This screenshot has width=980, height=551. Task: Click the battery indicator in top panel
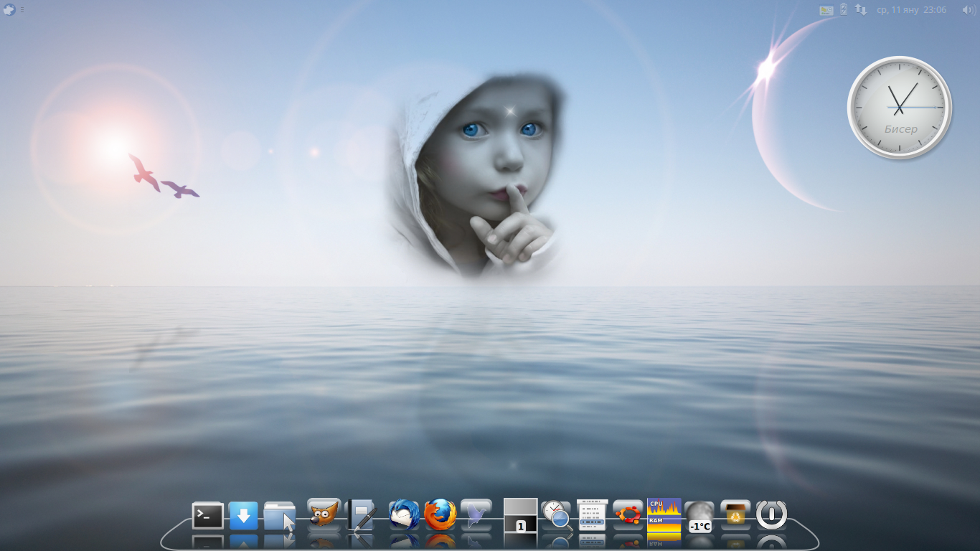coord(844,9)
